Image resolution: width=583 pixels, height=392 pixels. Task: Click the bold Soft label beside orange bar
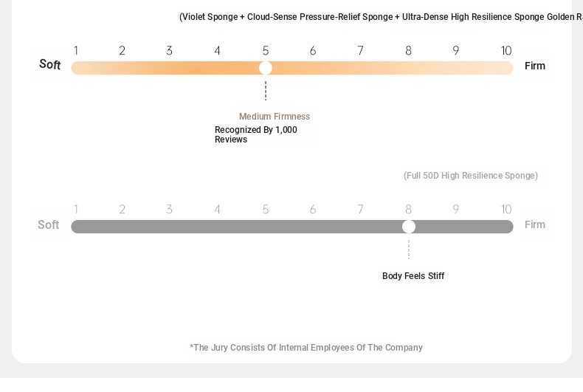[50, 64]
